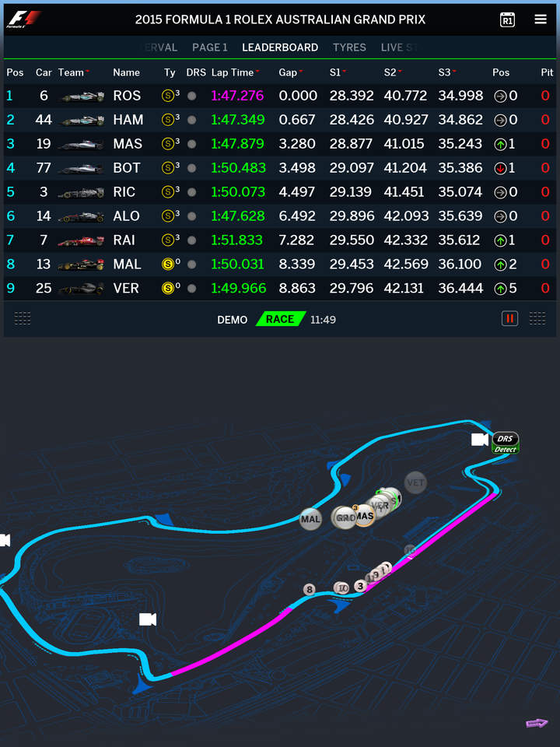Select the LEADERBOARD tab

coord(280,47)
